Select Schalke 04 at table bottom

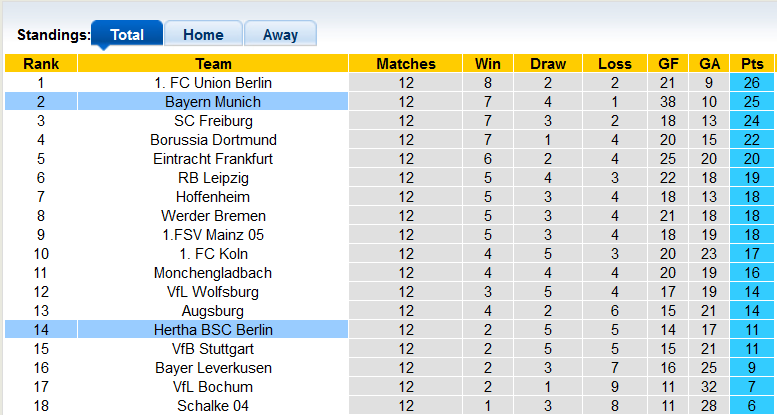pos(213,406)
